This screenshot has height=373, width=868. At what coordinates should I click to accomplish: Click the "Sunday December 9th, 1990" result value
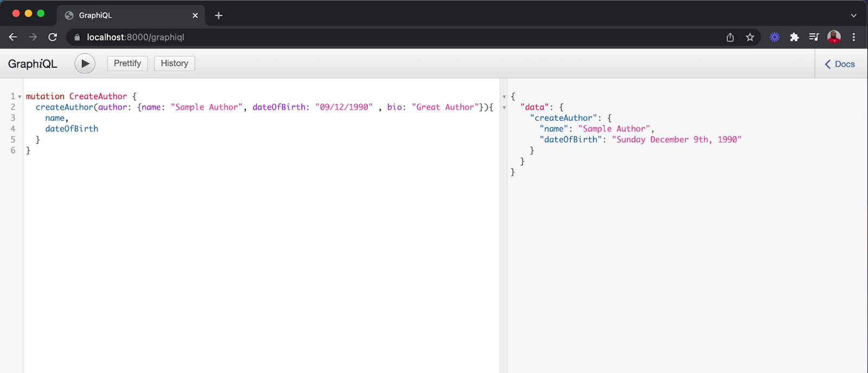click(676, 140)
